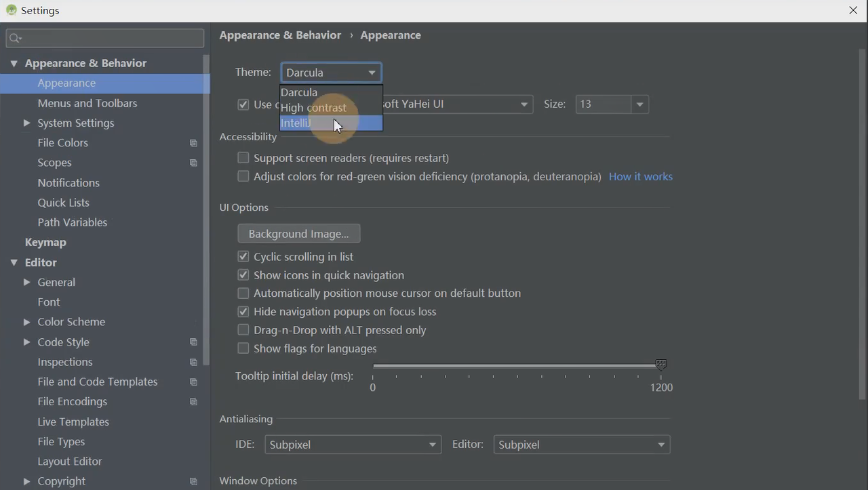Click the project-level icon beside Copyright
868x490 pixels.
(x=193, y=481)
